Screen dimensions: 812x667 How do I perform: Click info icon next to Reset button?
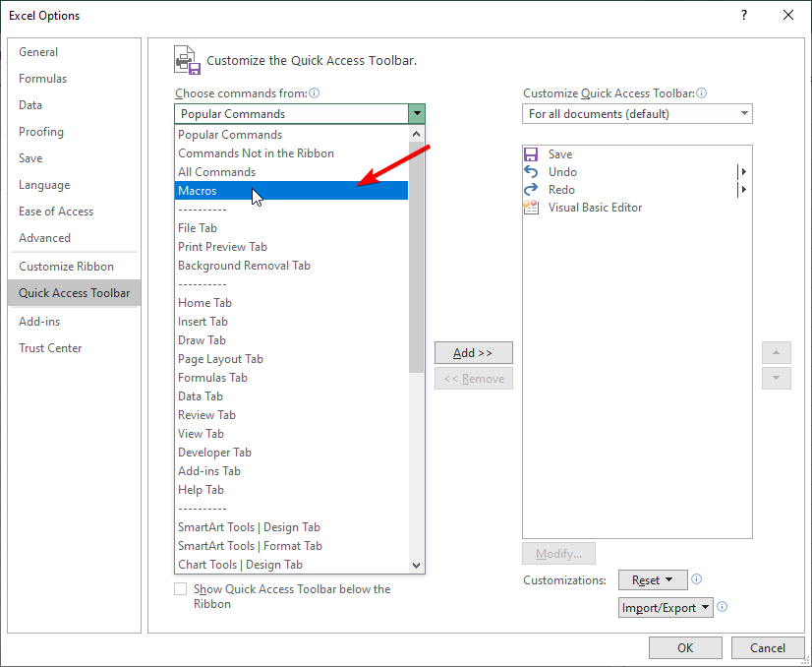click(697, 579)
